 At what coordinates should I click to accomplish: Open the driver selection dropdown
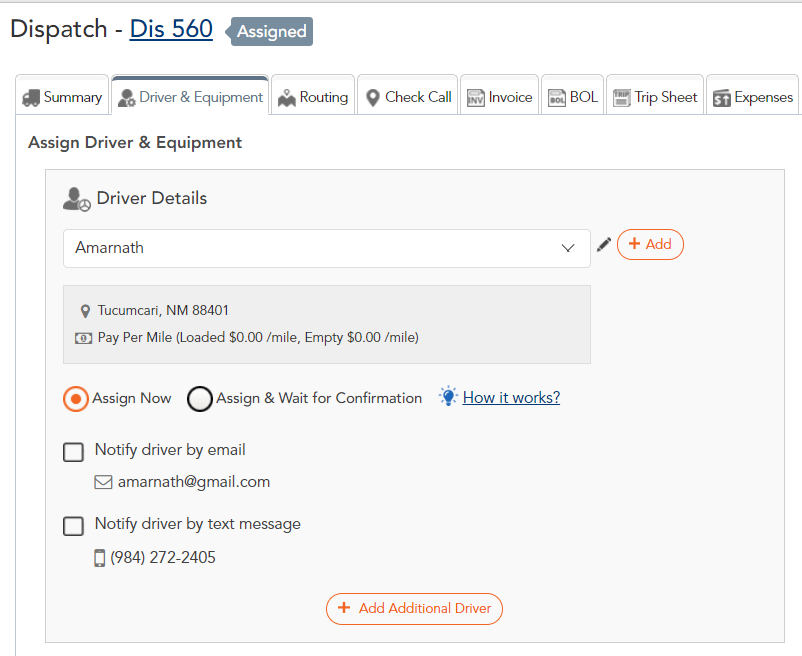pyautogui.click(x=568, y=247)
